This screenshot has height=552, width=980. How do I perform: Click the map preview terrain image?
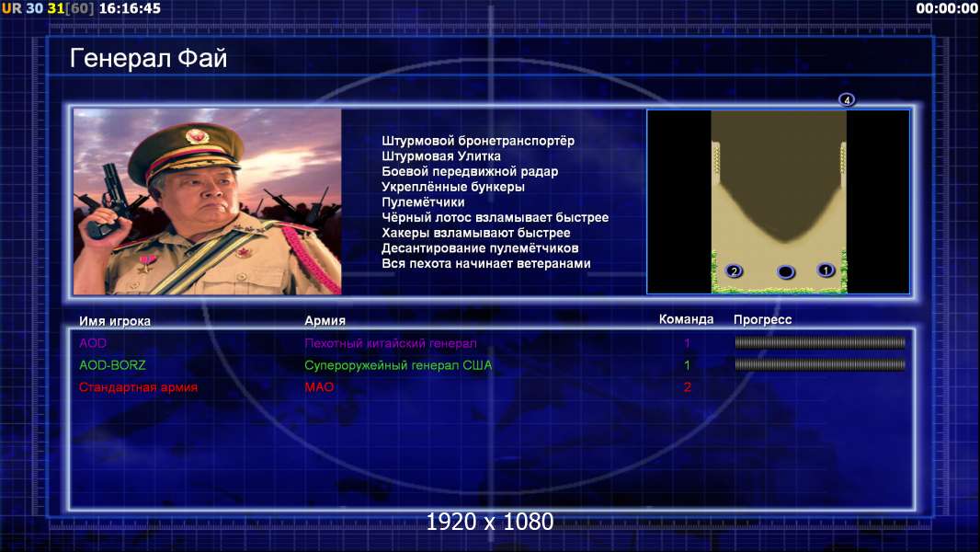(779, 201)
